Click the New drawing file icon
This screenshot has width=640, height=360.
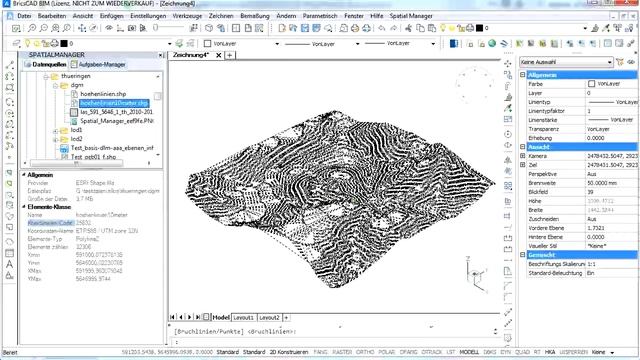coord(282,28)
